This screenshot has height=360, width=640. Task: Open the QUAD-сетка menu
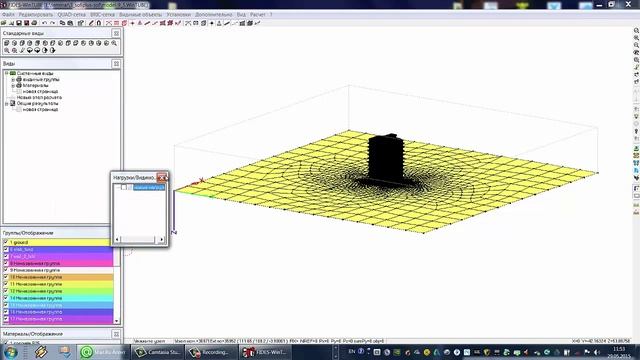click(71, 15)
